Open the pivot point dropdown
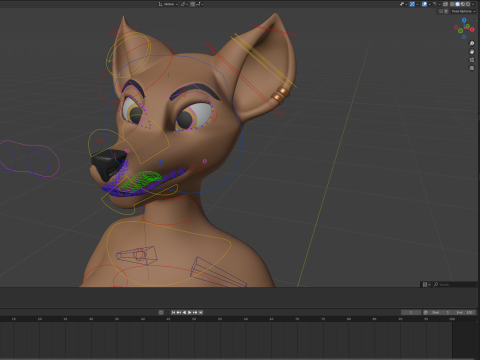Viewport: 480px width, 360px height. click(x=184, y=4)
